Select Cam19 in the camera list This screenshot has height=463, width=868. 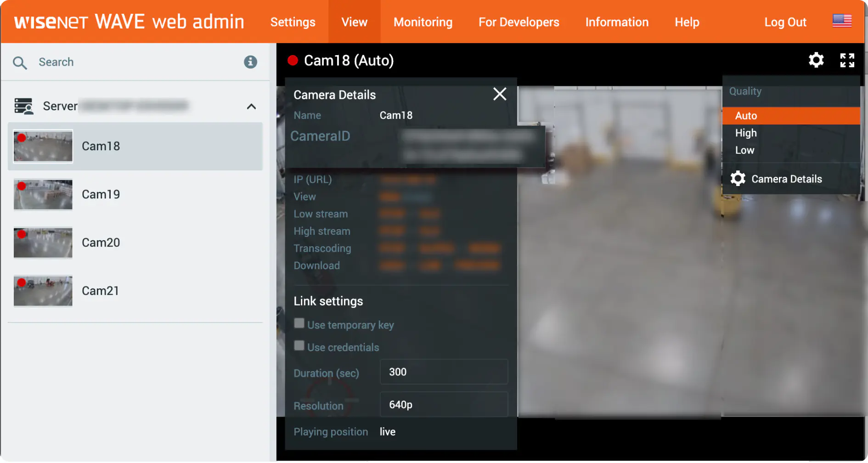pos(135,194)
